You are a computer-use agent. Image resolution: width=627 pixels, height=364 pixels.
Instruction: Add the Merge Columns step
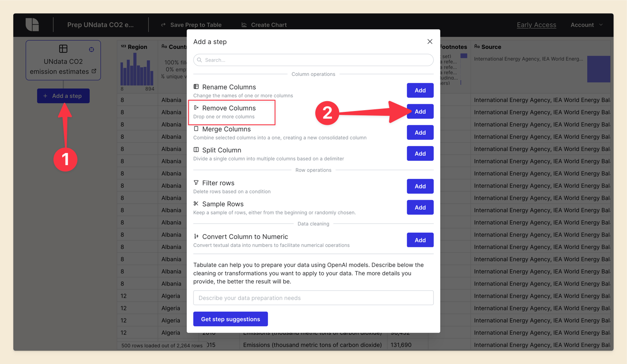(x=420, y=132)
